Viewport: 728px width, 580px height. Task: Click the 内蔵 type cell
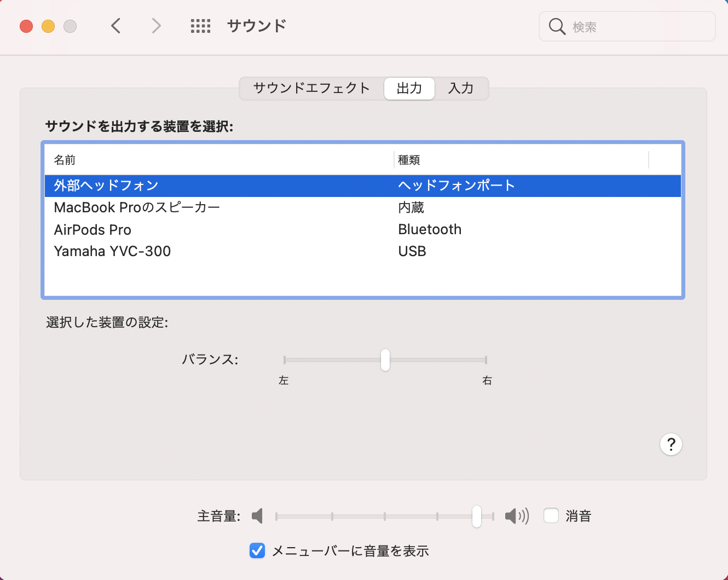tap(411, 207)
